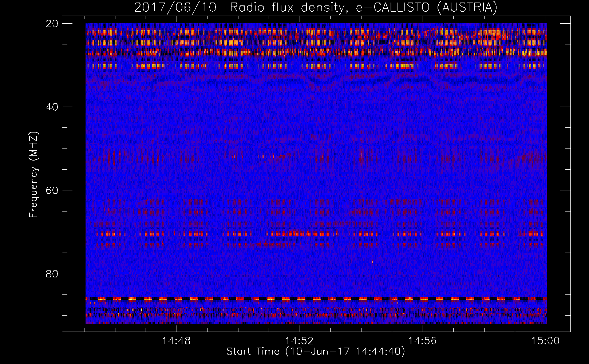Click the frequency tick label '80'
Image resolution: width=589 pixels, height=364 pixels.
click(52, 274)
